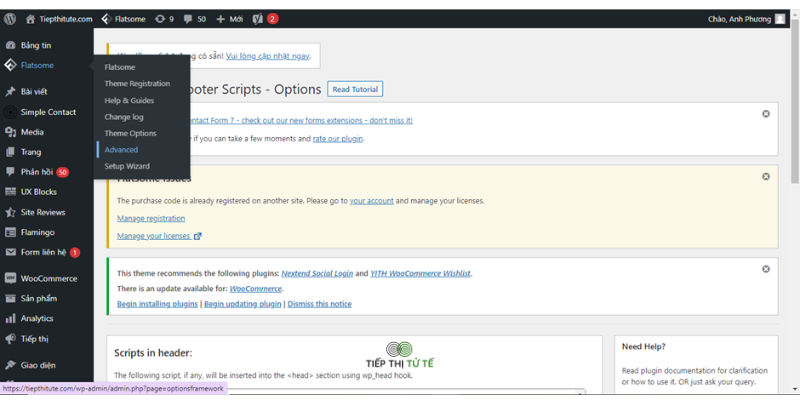
Task: Select Theme Options in Flatsome submenu
Action: pos(131,133)
